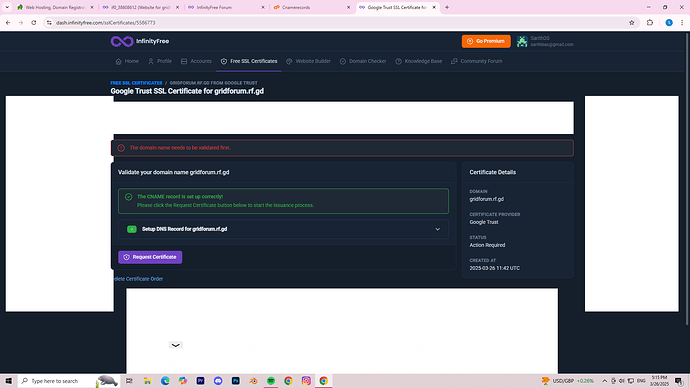Viewport: 690px width, 388px height.
Task: Follow the Delete Certificate Order link
Action: pyautogui.click(x=138, y=279)
